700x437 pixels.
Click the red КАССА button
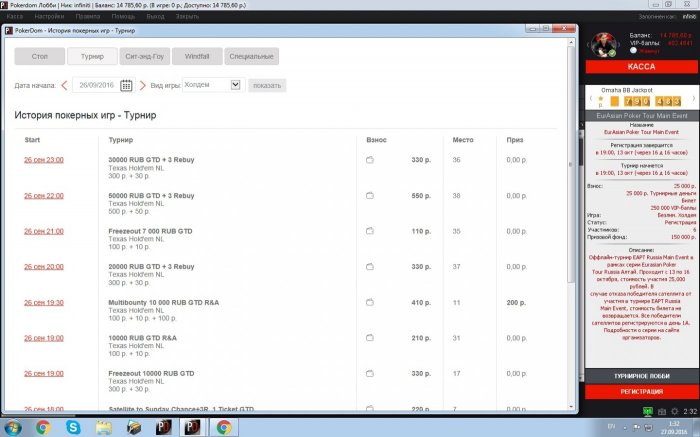pos(641,67)
